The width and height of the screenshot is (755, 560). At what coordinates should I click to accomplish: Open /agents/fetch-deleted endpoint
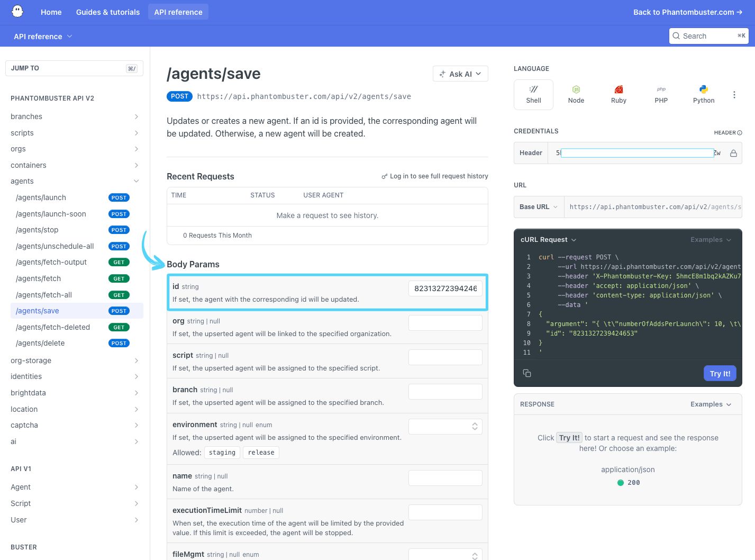tap(53, 327)
